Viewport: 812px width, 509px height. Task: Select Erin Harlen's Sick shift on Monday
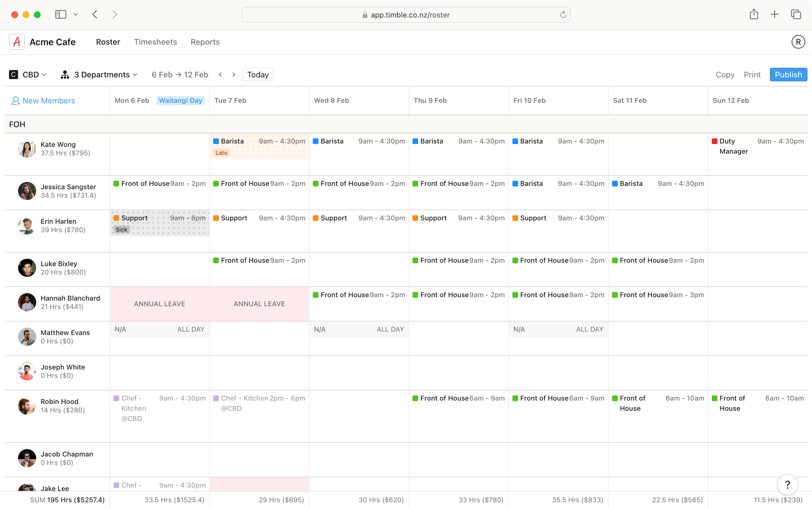[160, 223]
